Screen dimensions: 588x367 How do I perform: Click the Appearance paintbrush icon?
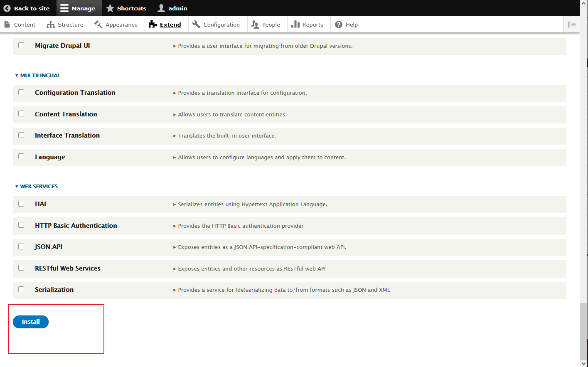point(98,25)
